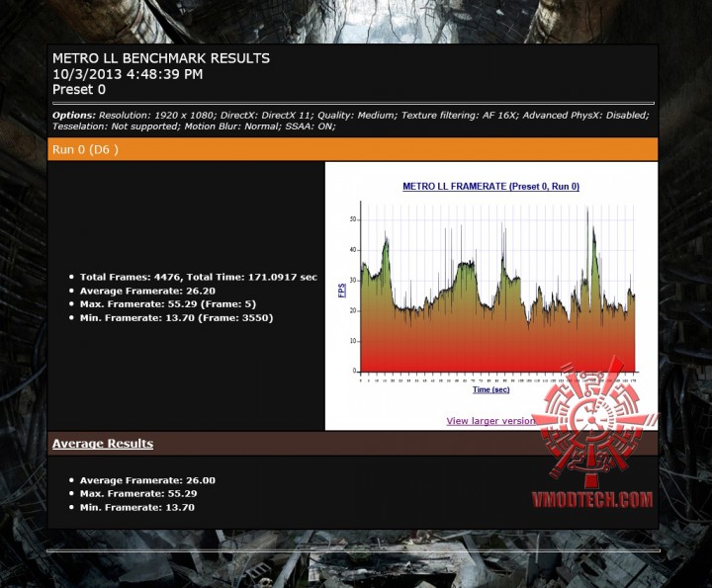The height and width of the screenshot is (588, 712).
Task: Click the METRO LL FRAMERATE chart title
Action: click(490, 186)
